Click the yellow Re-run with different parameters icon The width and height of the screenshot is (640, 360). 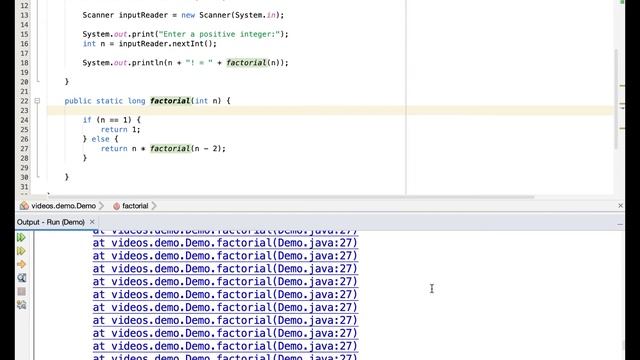tap(21, 251)
